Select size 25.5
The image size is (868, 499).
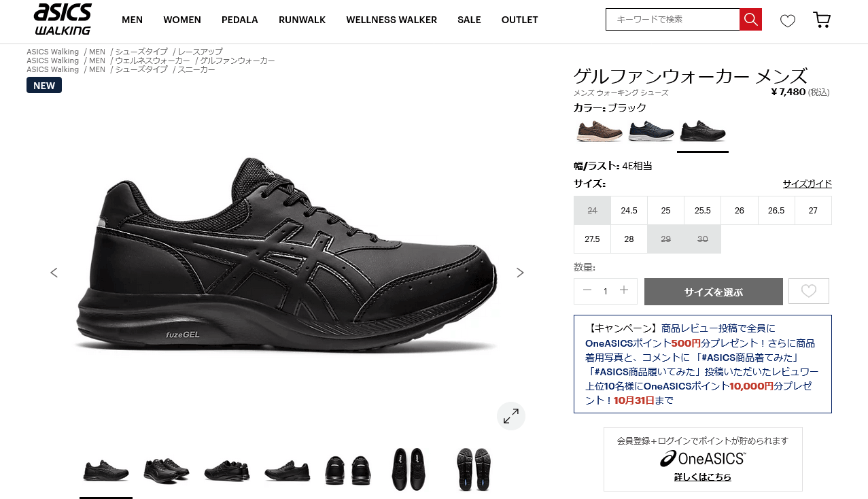tap(702, 211)
